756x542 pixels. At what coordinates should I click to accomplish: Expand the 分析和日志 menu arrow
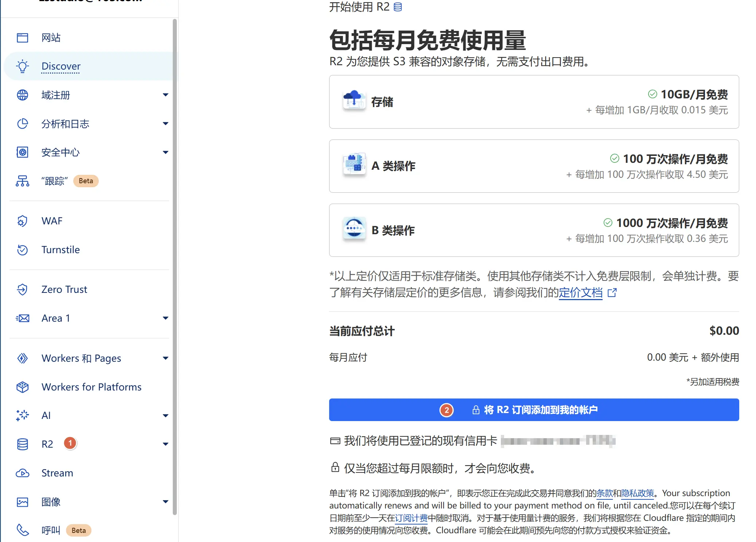(165, 124)
